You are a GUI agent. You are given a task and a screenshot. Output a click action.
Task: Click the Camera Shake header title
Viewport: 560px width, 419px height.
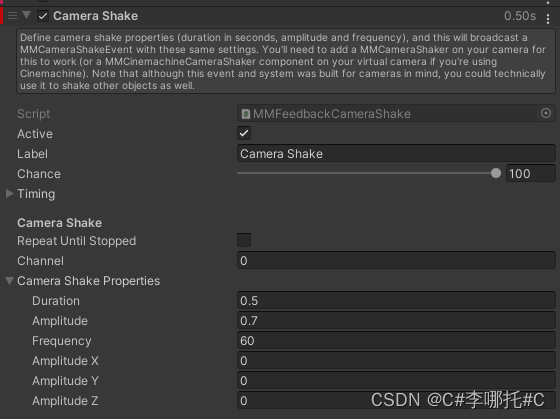tap(95, 16)
